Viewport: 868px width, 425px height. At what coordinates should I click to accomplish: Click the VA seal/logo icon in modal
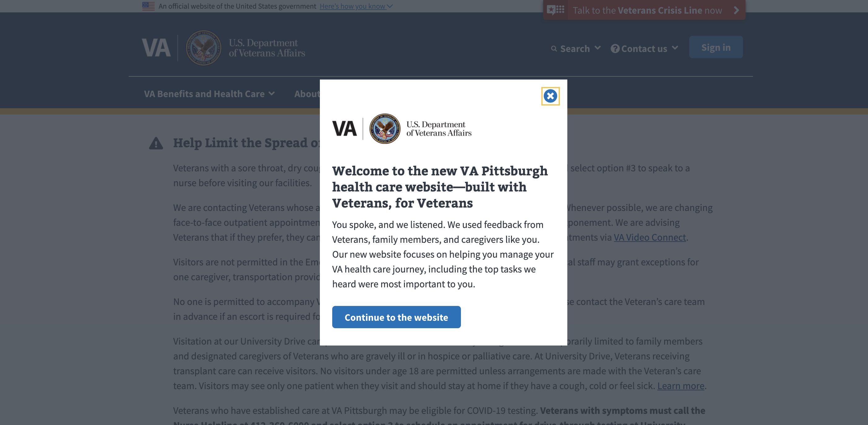point(384,129)
